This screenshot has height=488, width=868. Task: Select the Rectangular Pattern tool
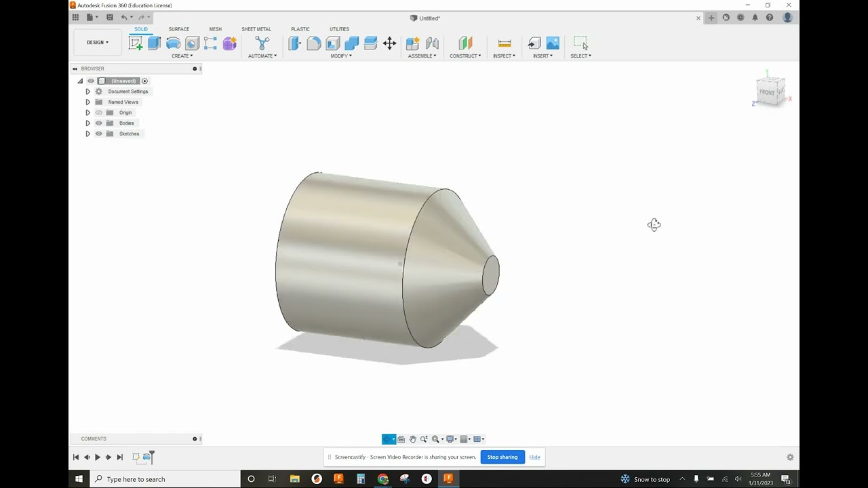211,43
